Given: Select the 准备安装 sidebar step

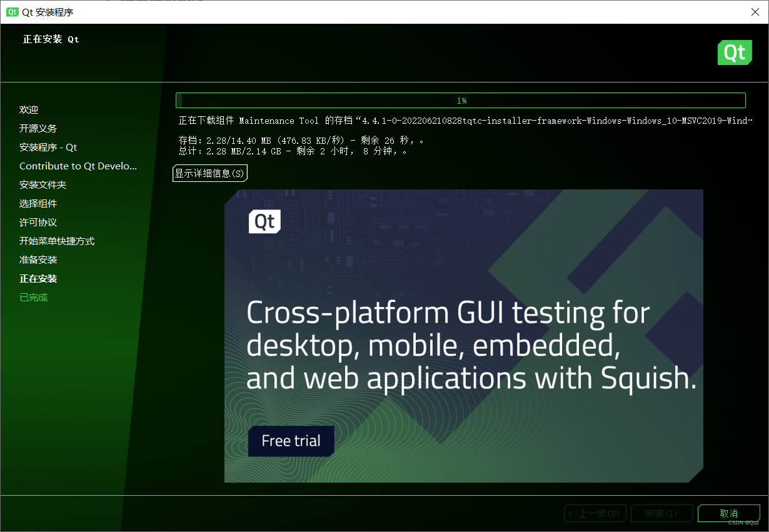Looking at the screenshot, I should (x=38, y=260).
